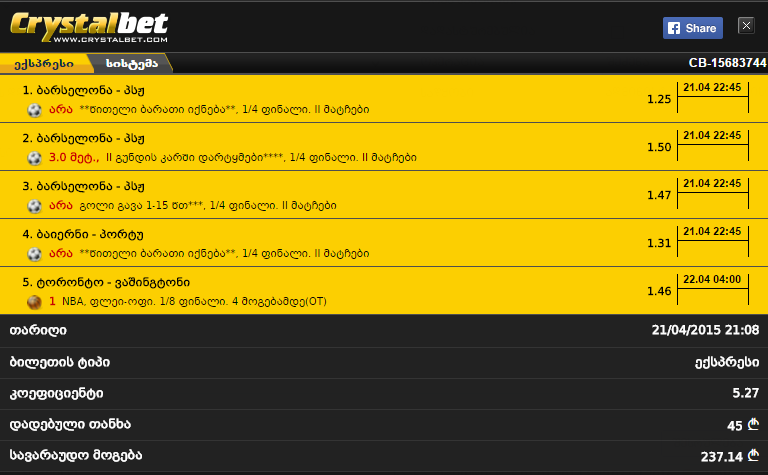Click the coefficient value 5.27
The height and width of the screenshot is (475, 768).
(x=745, y=393)
